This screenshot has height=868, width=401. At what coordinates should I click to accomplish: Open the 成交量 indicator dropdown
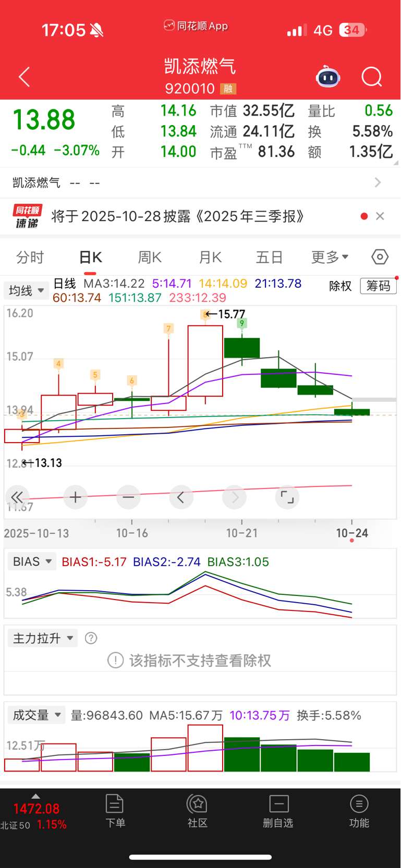(x=37, y=715)
